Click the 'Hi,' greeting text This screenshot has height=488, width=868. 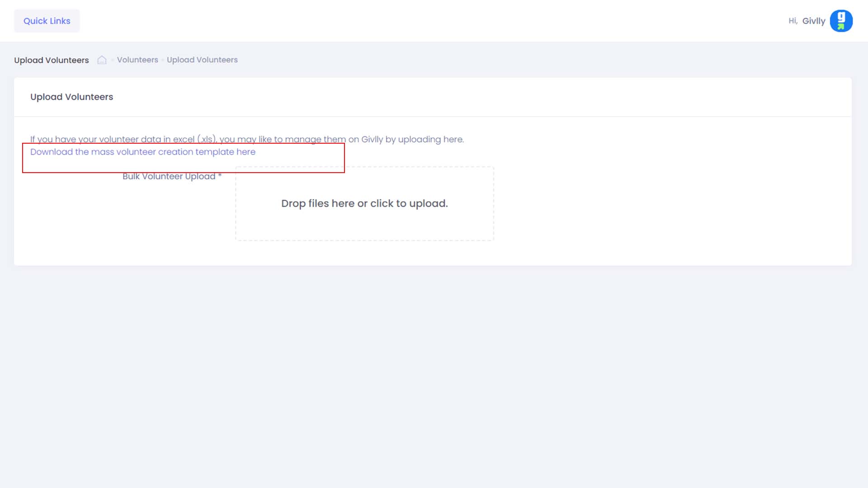793,21
